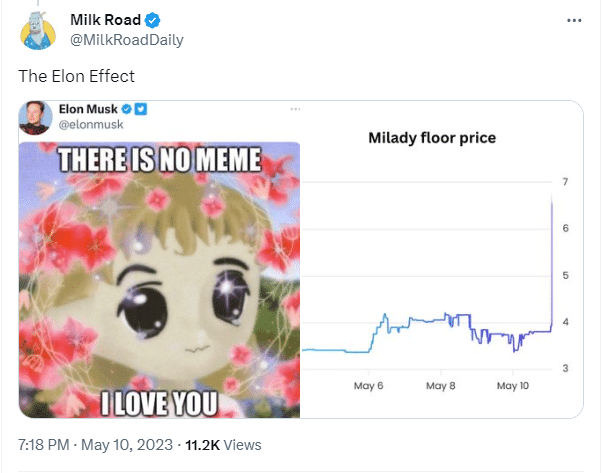The image size is (602, 473).
Task: Click Milk Road blue verified badge
Action: point(152,20)
